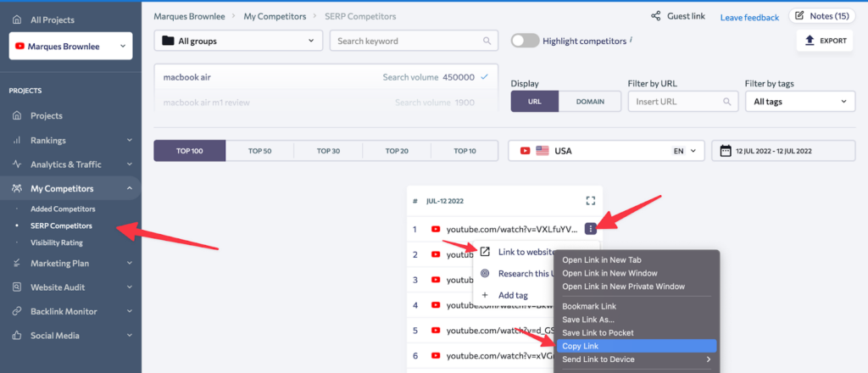Open the All groups dropdown
The image size is (868, 373).
pyautogui.click(x=238, y=41)
